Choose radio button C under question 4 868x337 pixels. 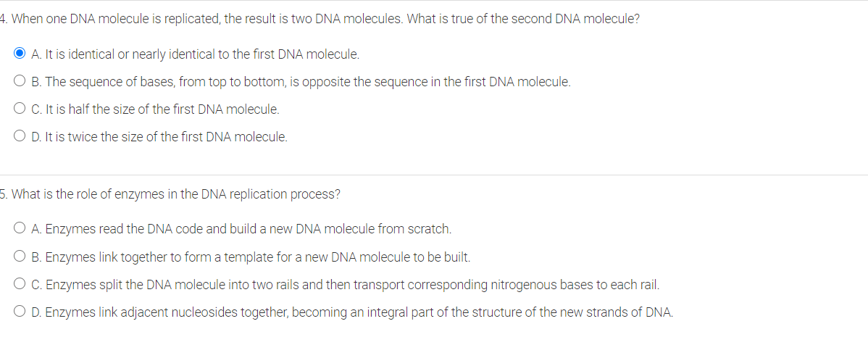20,109
